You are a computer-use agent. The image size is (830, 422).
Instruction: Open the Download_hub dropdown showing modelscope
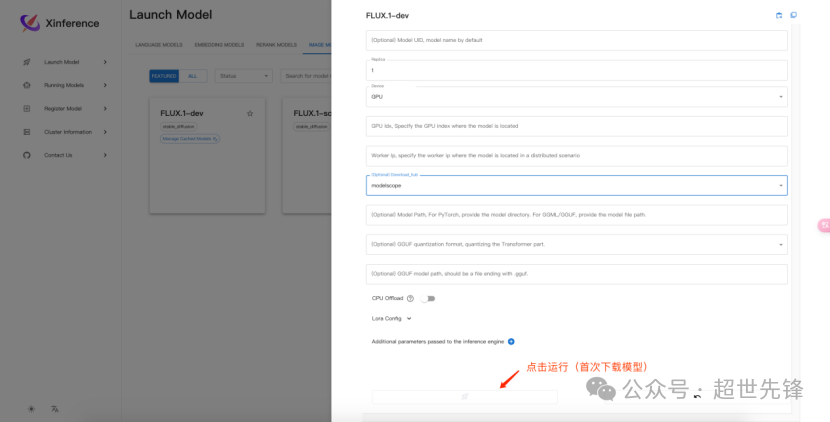pos(576,185)
